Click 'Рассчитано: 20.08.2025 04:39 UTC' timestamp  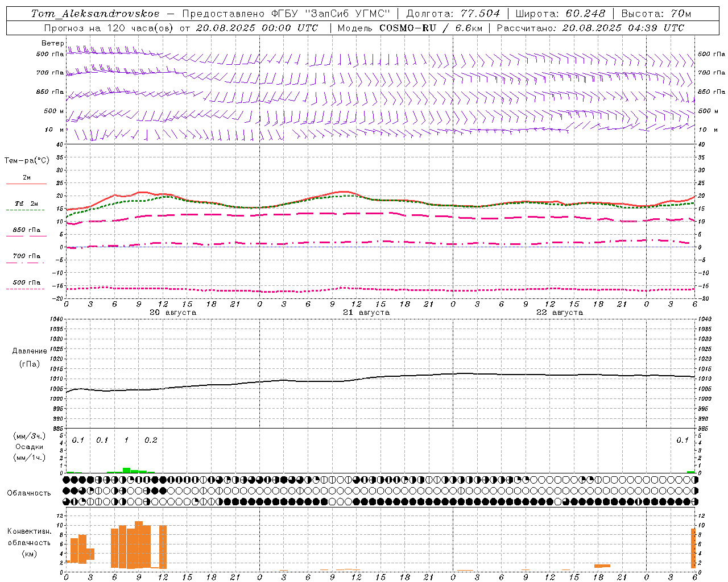590,28
